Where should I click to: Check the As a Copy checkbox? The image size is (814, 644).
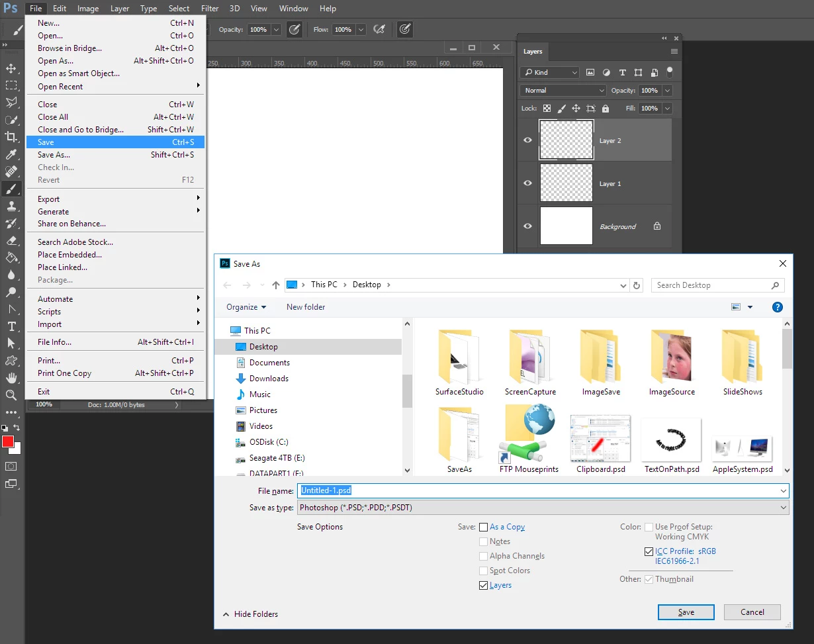[484, 528]
